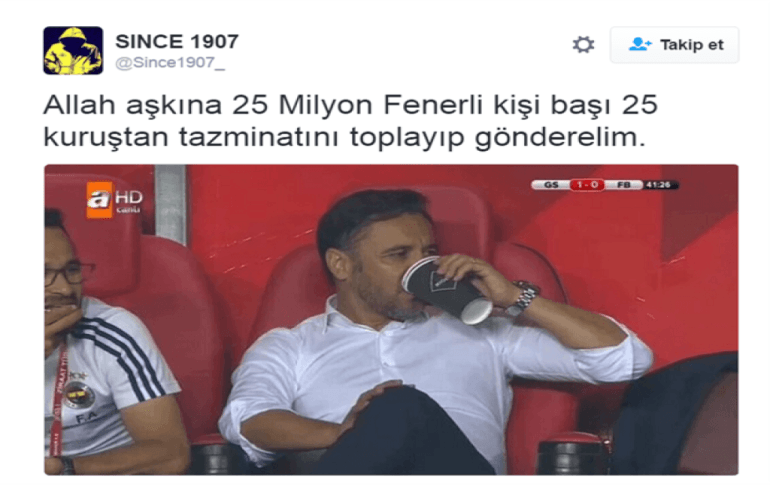Click the red lanyard on the striped shirt
This screenshot has height=485, width=770.
click(58, 400)
